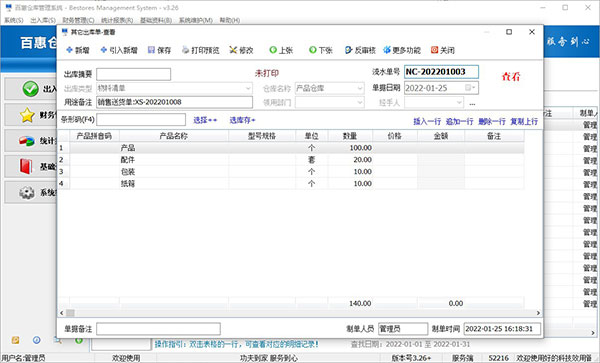Click the 产品拼音码 column header
Image resolution: width=600 pixels, height=363 pixels.
click(x=94, y=136)
